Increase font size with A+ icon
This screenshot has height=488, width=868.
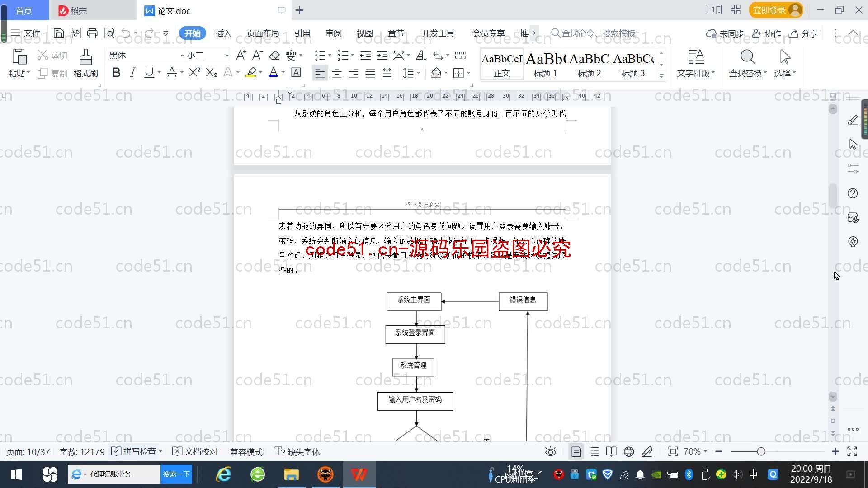[x=241, y=55]
